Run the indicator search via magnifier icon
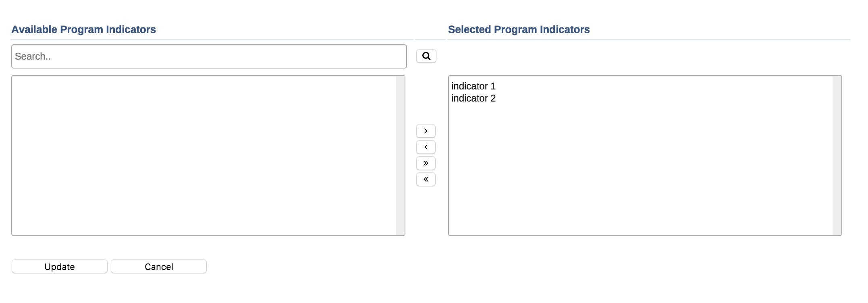 (x=426, y=56)
